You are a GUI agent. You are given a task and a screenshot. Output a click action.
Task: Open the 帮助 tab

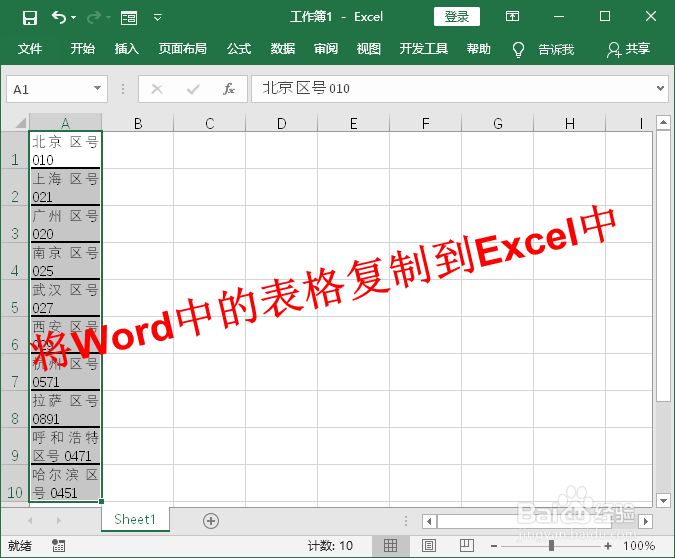[479, 49]
